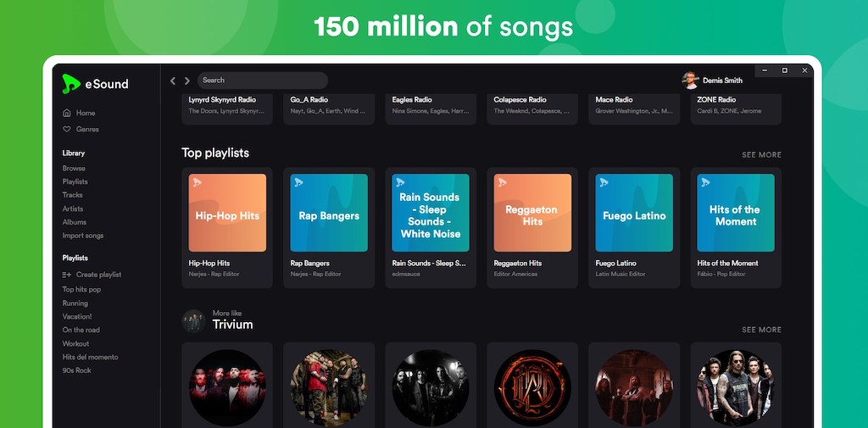Click the Trivium artist avatar

point(194,320)
